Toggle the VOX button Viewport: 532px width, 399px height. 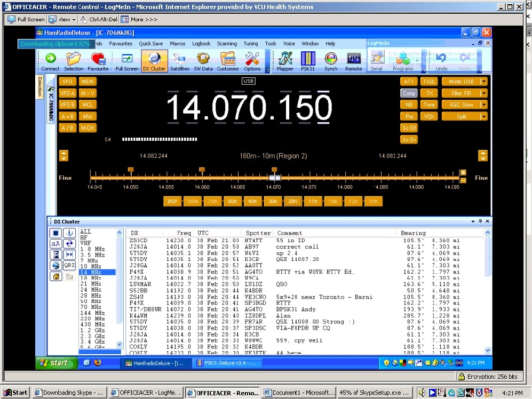coord(429,116)
